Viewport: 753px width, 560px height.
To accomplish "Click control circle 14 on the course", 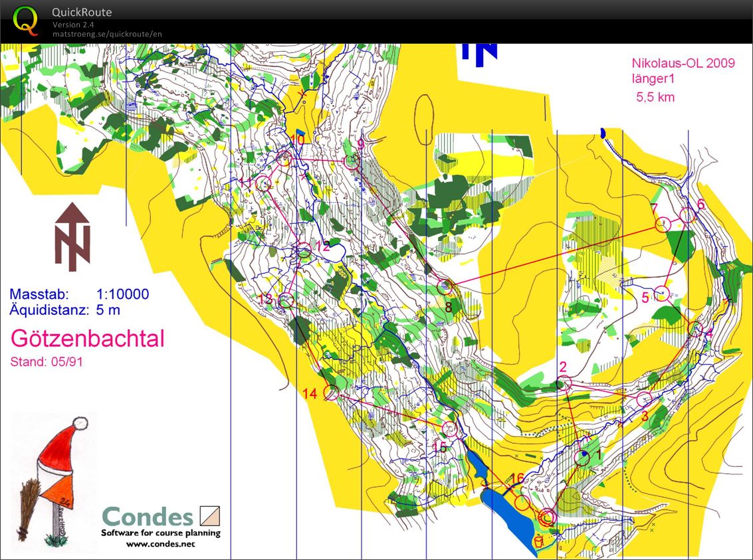I will click(330, 393).
